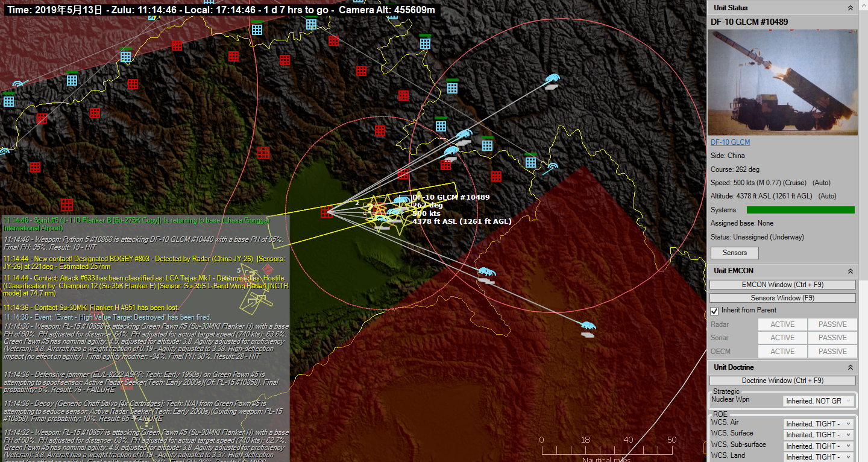Click the 'New contact! Designated BOGEY #803' message
This screenshot has width=868, height=462.
(144, 262)
